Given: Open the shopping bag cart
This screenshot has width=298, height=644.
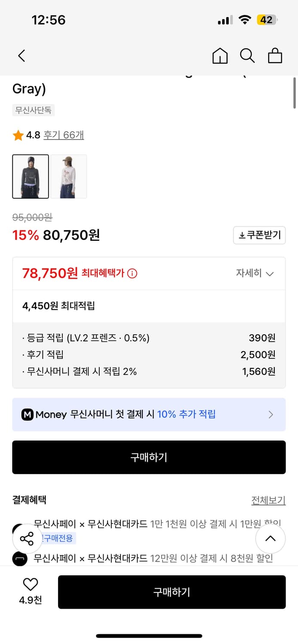Looking at the screenshot, I should 275,56.
